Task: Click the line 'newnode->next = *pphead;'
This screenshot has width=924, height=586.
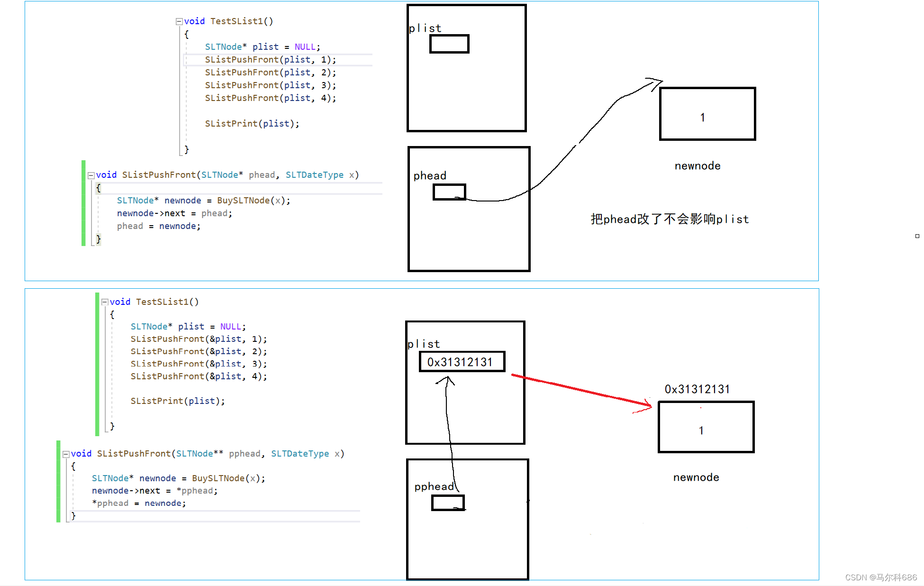Action: tap(155, 491)
